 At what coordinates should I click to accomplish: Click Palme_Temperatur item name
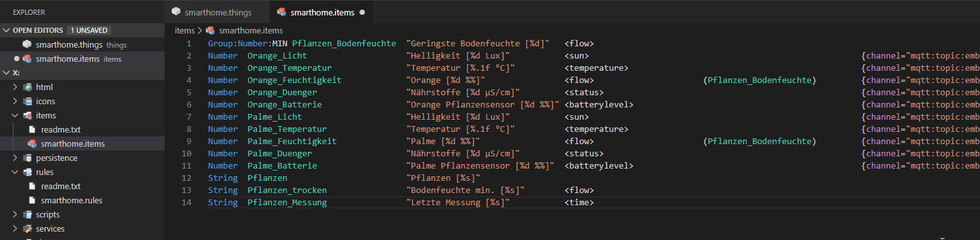pos(287,129)
